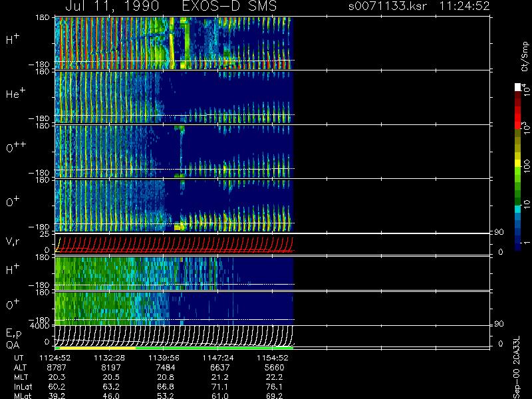Click the "100" tick label on the color bar
Screen dimensions: 532x399
(526, 166)
